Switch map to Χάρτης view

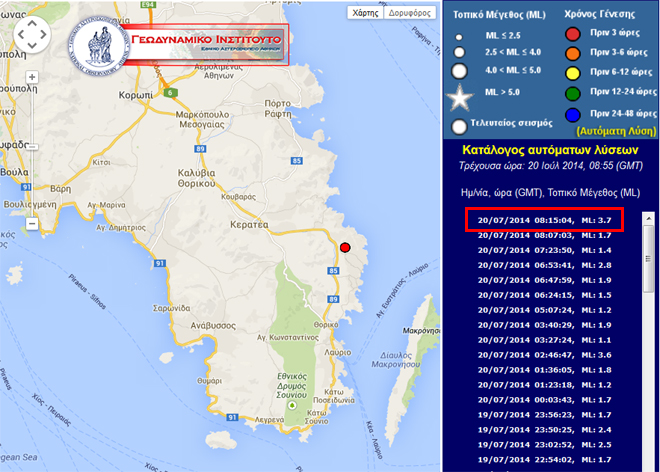click(x=366, y=13)
